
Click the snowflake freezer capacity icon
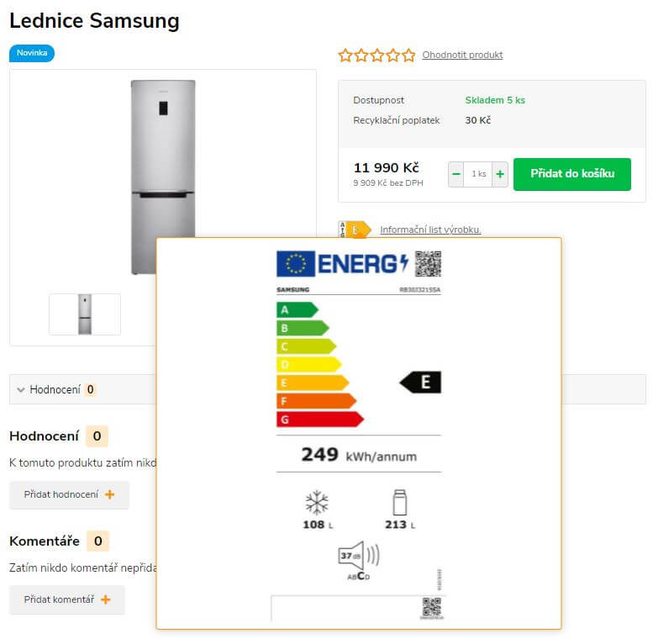tap(317, 502)
